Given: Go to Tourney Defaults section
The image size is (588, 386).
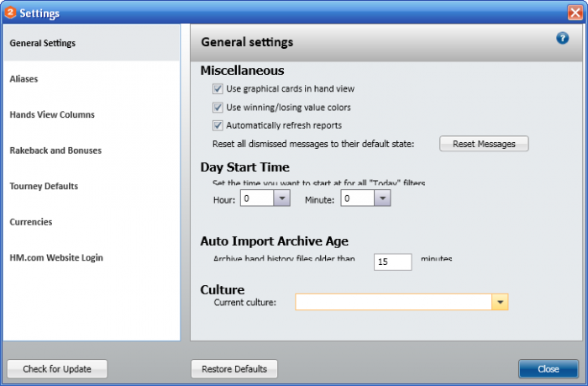Looking at the screenshot, I should 44,186.
